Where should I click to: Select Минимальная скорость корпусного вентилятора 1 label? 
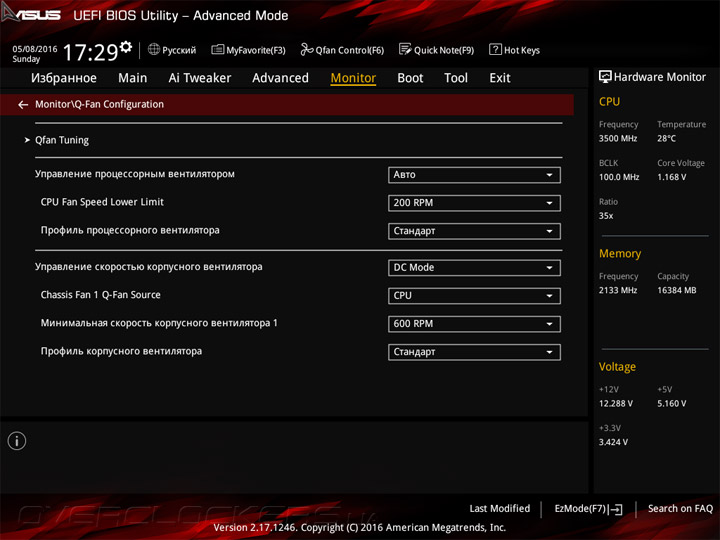point(159,323)
